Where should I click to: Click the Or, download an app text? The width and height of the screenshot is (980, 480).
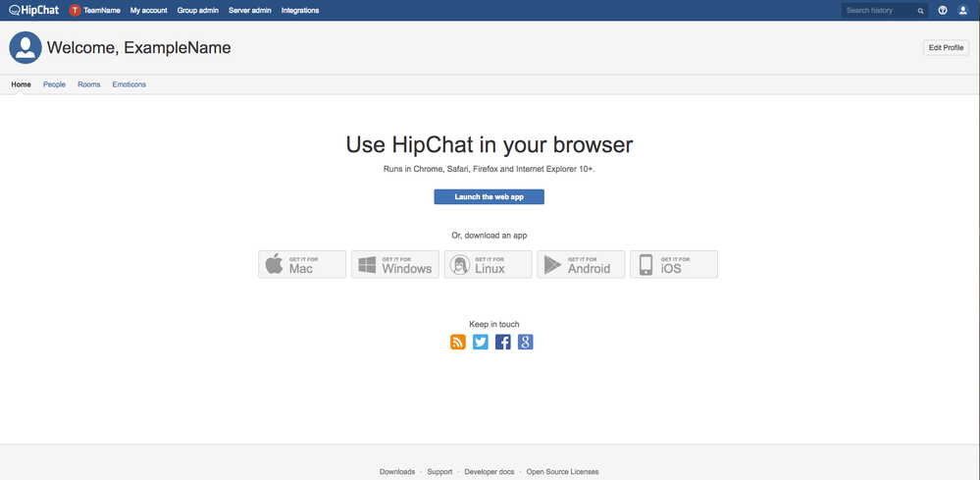click(490, 236)
